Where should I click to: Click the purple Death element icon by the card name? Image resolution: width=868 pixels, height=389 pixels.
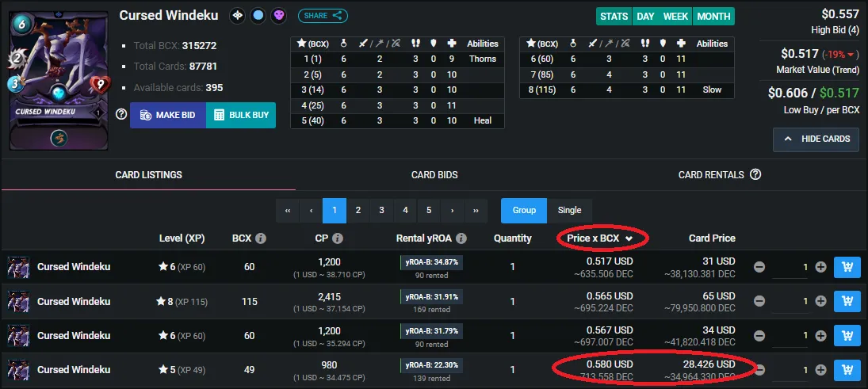tap(278, 16)
